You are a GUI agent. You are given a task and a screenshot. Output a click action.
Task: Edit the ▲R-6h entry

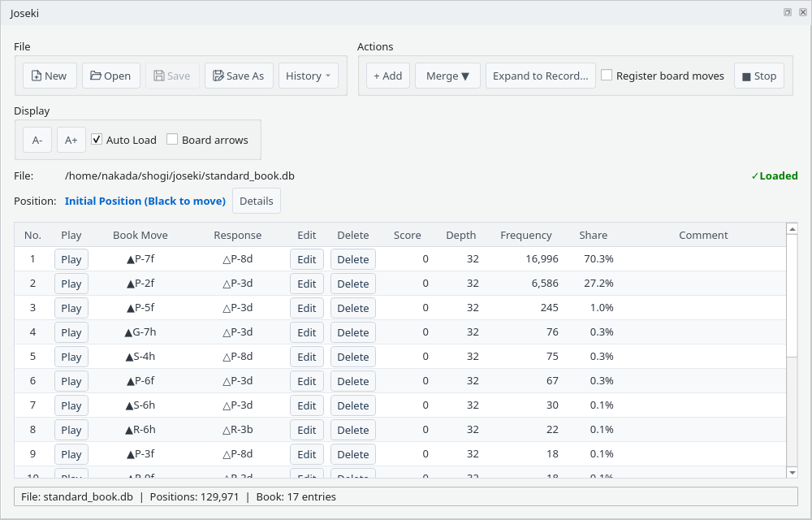(x=307, y=430)
